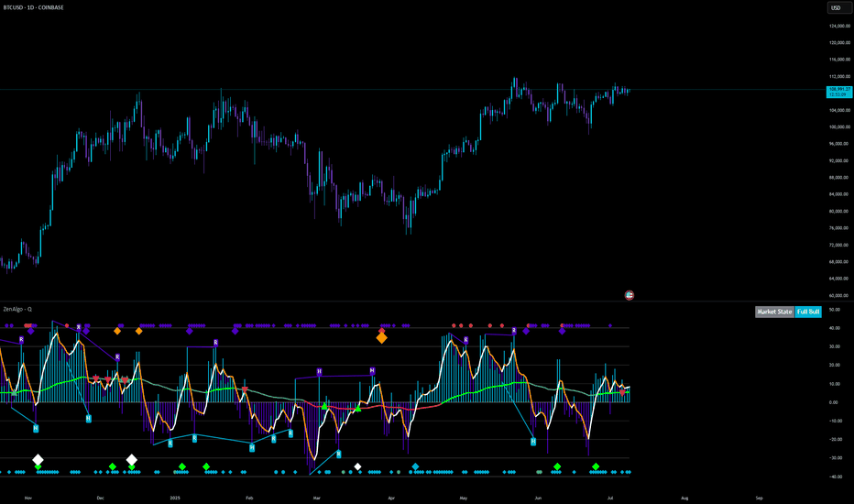
Task: Select the ZenAlgo - Q indicator label
Action: [17, 309]
